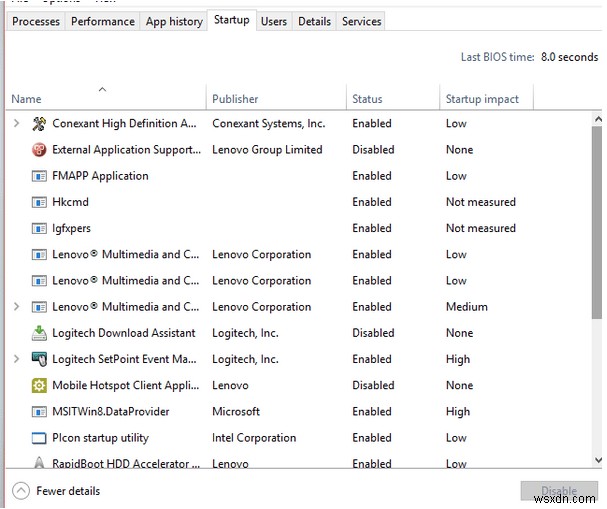Viewport: 607px width, 509px height.
Task: Go to the App history tab
Action: (x=174, y=21)
